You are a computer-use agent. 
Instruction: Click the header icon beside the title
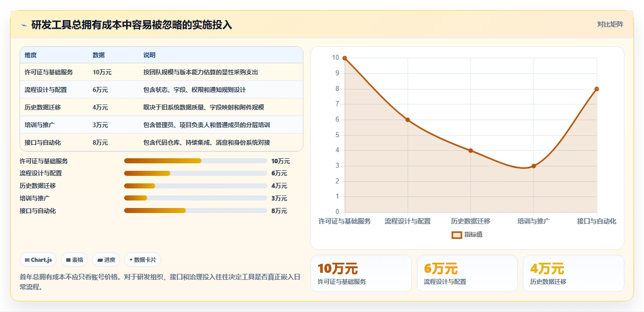pos(24,25)
